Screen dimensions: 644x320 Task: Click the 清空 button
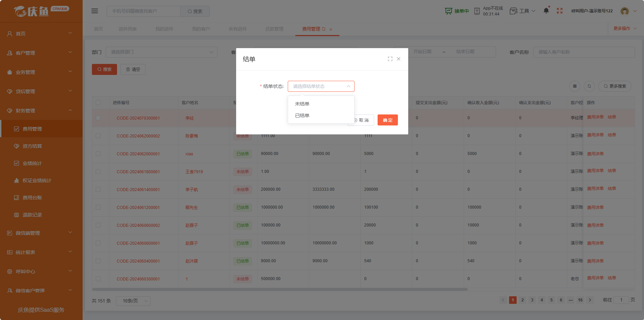(x=133, y=69)
